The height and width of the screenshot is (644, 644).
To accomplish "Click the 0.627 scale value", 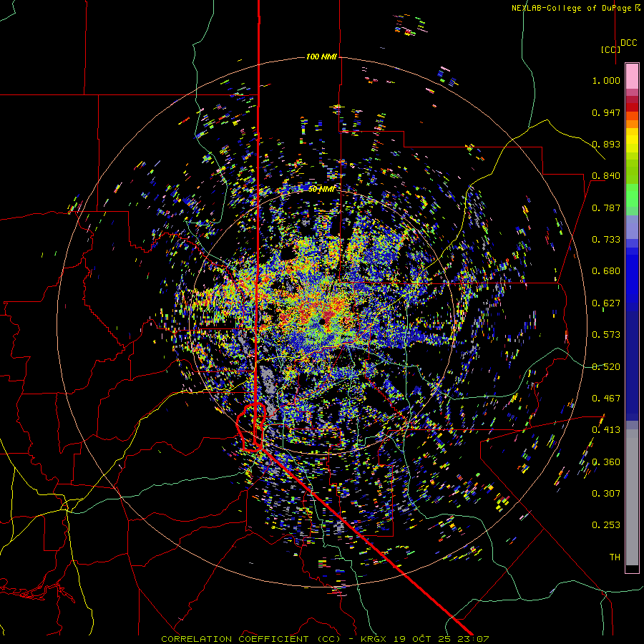I will click(606, 303).
